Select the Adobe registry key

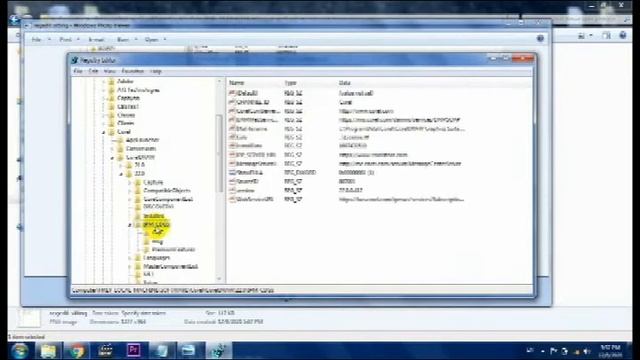click(x=125, y=81)
